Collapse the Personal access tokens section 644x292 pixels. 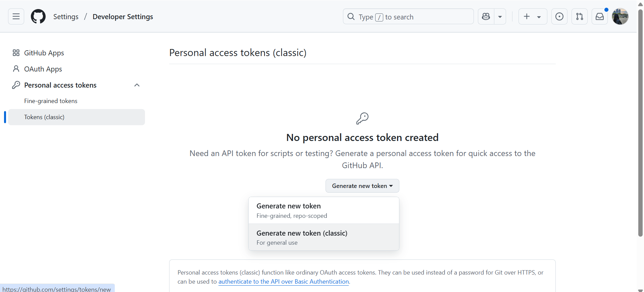137,85
